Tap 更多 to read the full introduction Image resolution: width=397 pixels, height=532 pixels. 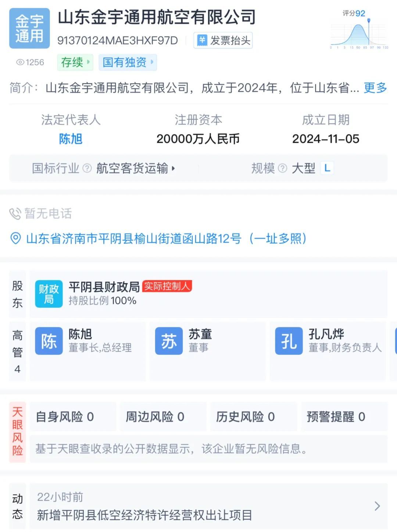tap(375, 88)
